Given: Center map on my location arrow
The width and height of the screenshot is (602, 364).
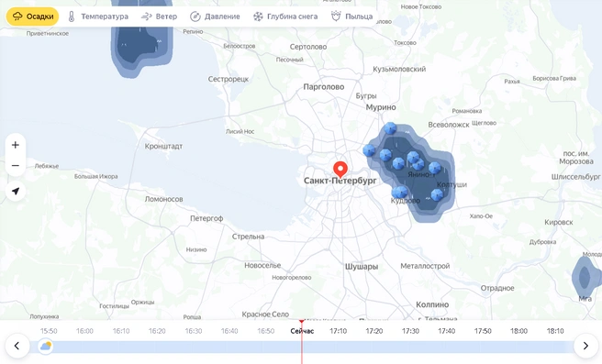Looking at the screenshot, I should click(16, 191).
